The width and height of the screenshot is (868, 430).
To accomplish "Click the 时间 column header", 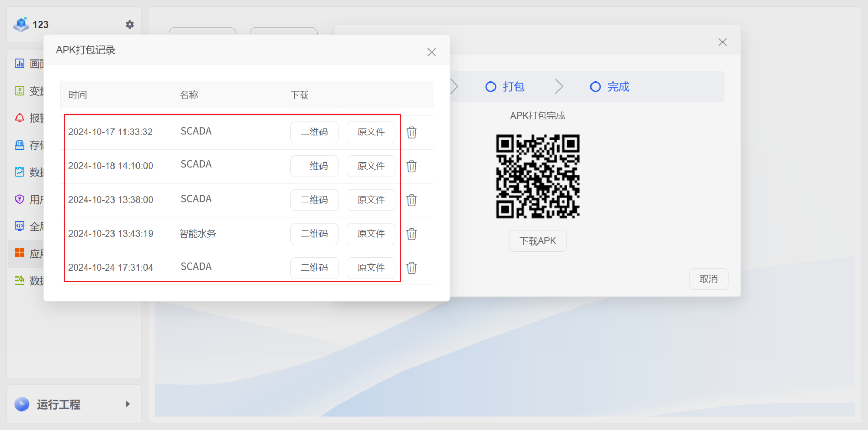I will pos(78,95).
